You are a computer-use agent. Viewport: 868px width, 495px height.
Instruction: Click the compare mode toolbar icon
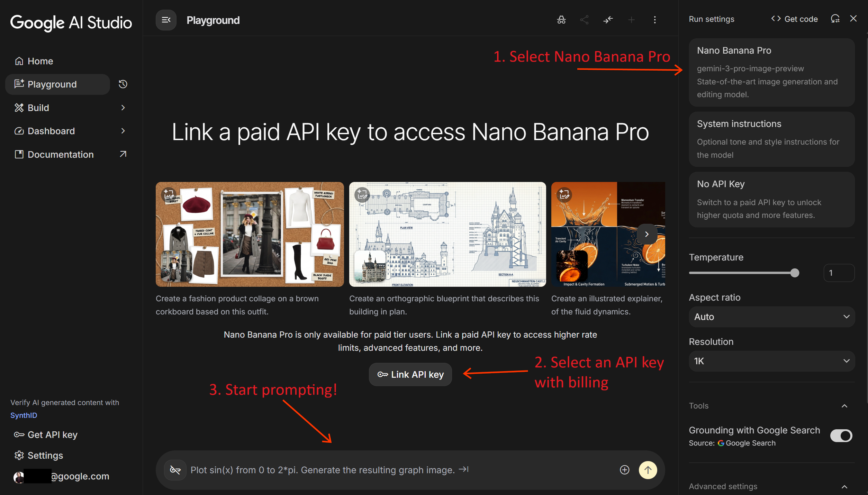608,20
